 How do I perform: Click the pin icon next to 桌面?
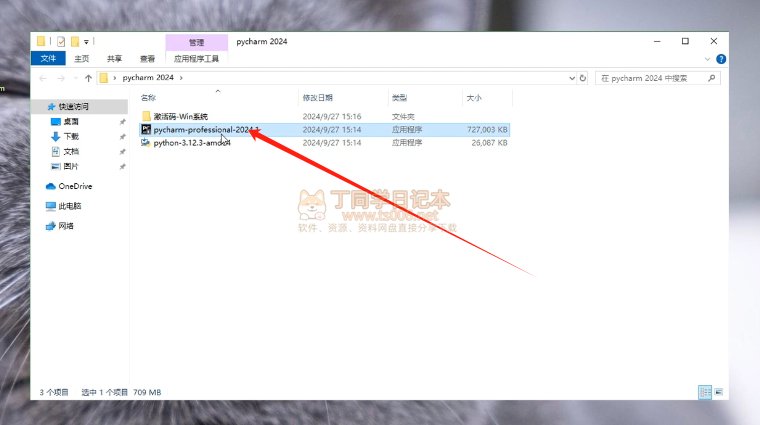123,122
